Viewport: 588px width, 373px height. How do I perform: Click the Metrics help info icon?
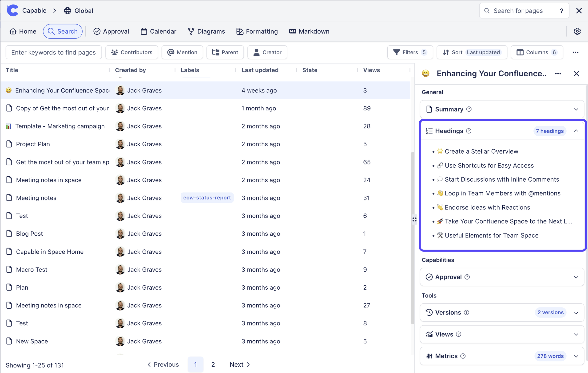(x=463, y=356)
